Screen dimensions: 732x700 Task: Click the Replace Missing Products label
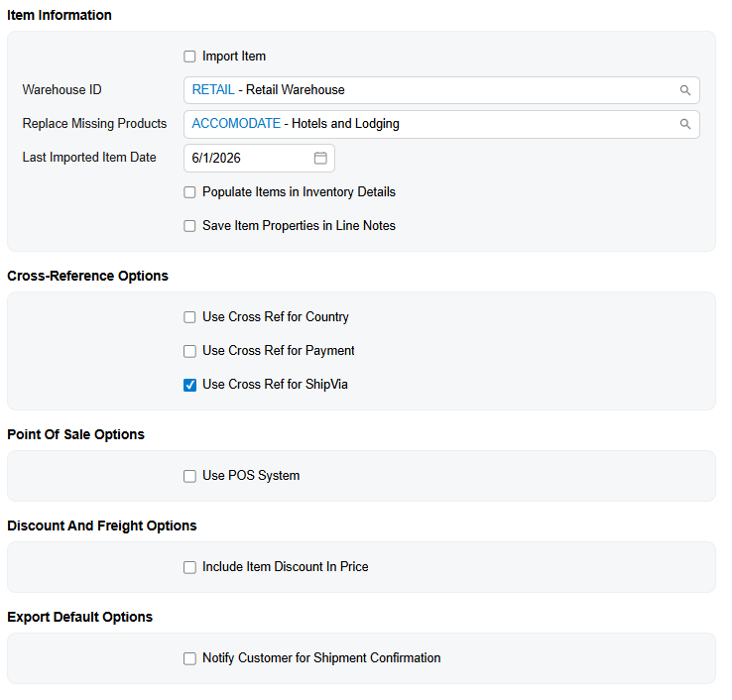point(94,123)
